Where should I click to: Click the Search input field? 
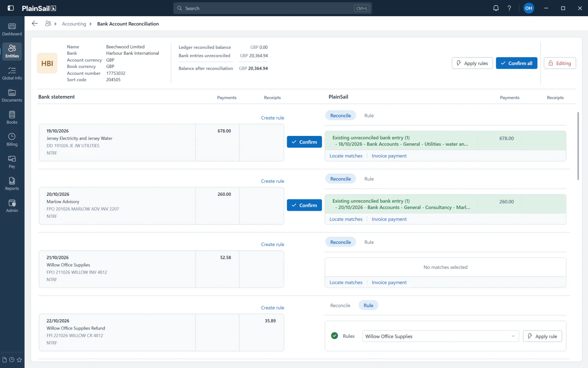(272, 8)
